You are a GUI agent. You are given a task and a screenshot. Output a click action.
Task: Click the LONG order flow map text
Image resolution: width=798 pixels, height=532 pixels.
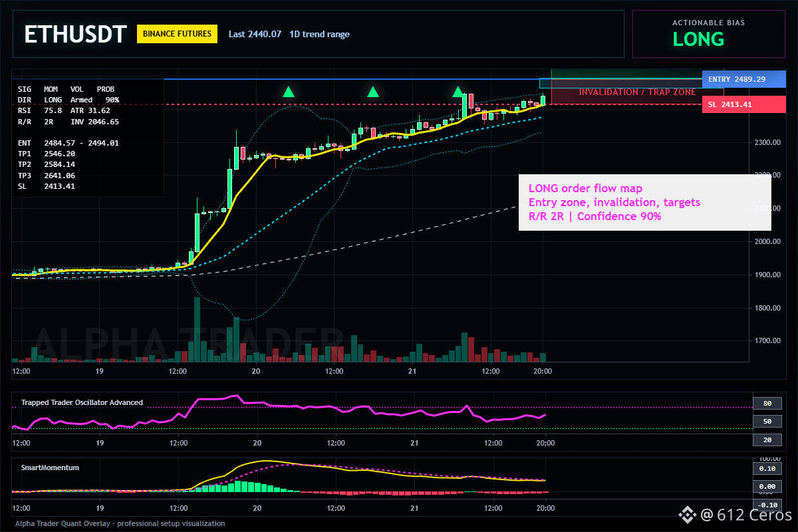pyautogui.click(x=585, y=189)
